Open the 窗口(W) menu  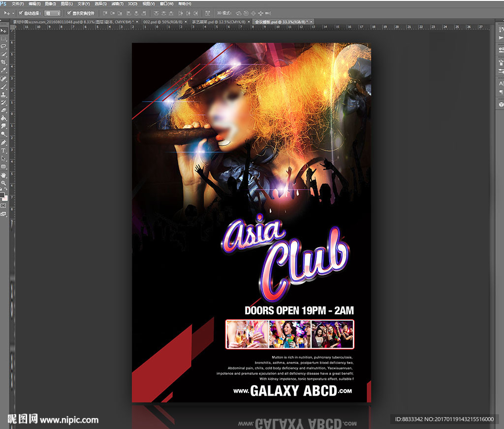click(166, 4)
